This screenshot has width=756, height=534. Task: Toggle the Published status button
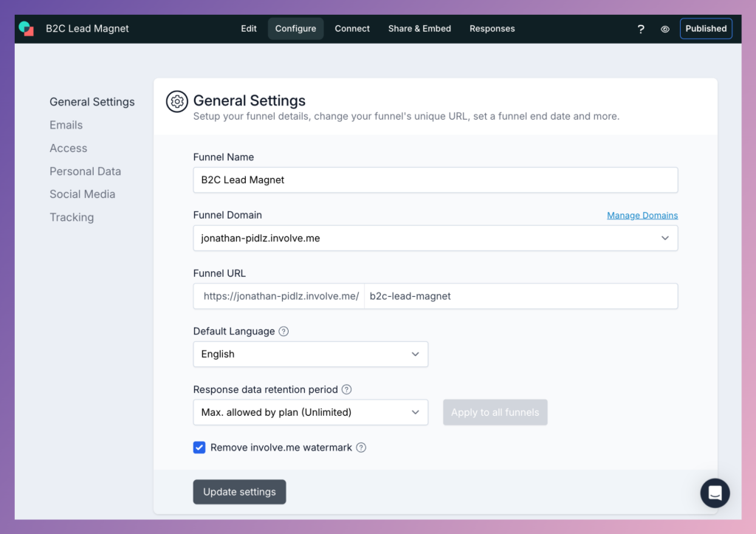click(706, 28)
